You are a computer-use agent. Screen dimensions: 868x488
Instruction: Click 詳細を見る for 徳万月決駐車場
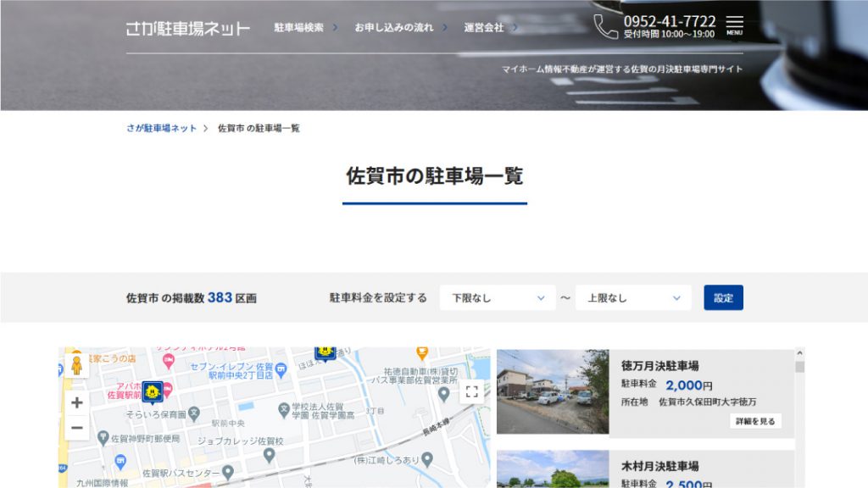755,421
